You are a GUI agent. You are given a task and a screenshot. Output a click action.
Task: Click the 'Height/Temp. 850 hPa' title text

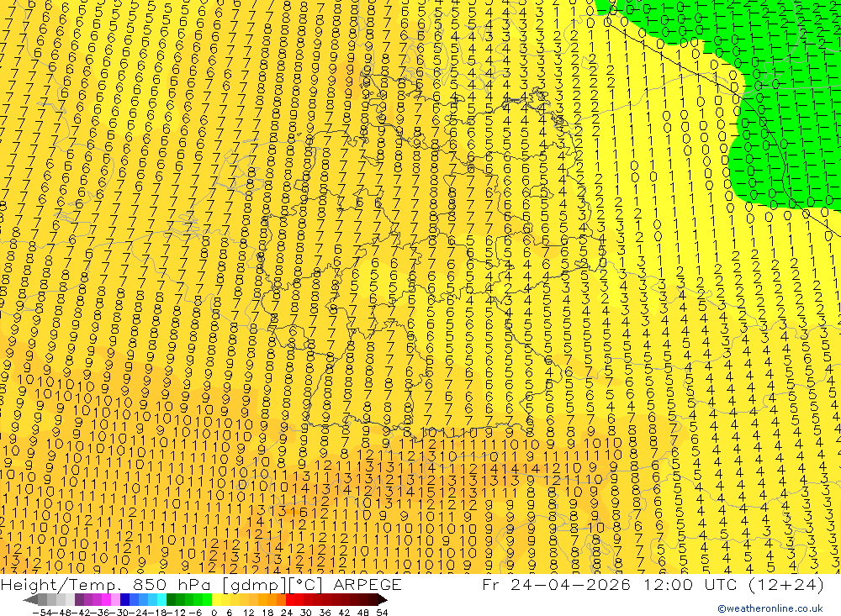[104, 585]
